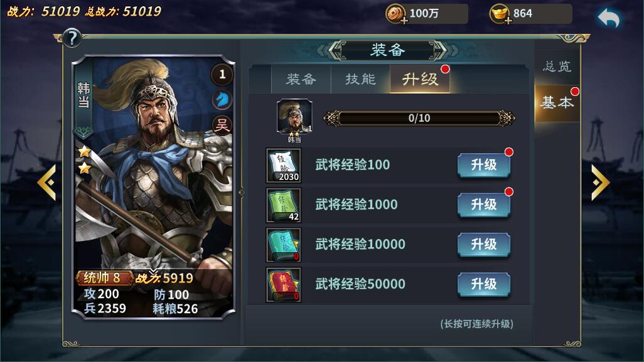Switch to the 装备 tab

click(301, 79)
